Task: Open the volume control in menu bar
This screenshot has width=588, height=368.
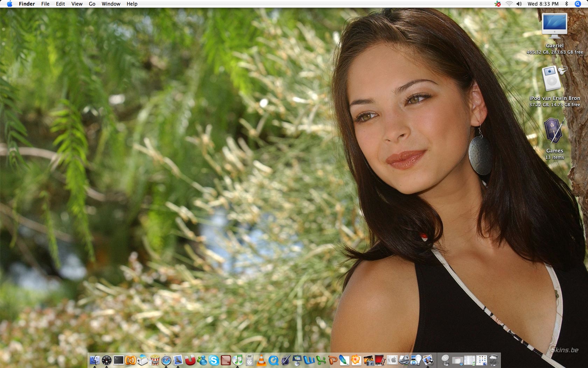Action: pos(519,4)
